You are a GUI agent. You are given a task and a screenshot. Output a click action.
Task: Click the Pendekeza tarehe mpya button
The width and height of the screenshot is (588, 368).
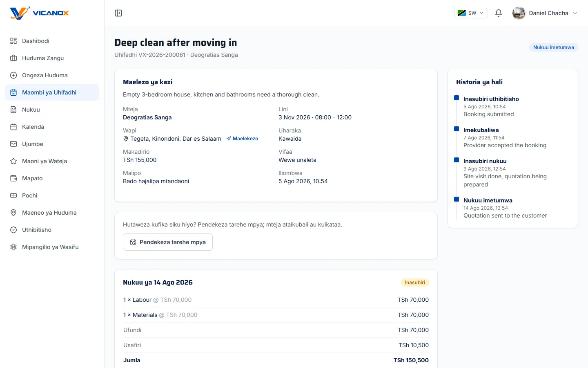click(168, 242)
